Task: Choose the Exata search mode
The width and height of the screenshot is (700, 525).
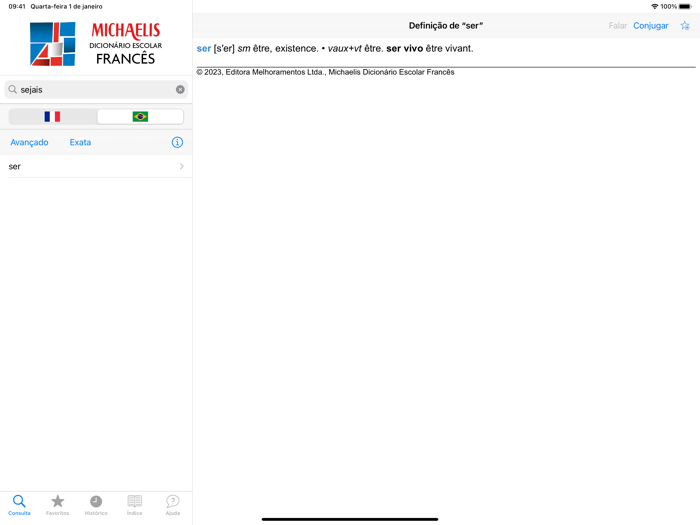Action: [x=80, y=142]
